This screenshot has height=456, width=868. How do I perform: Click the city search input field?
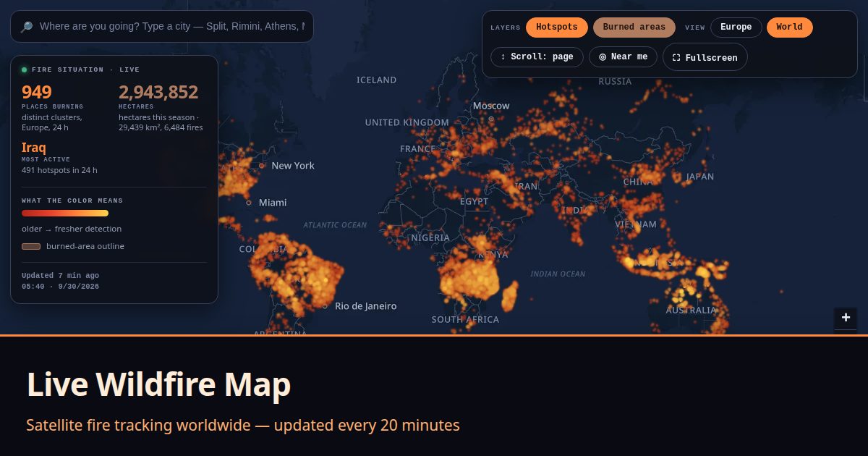[x=162, y=27]
